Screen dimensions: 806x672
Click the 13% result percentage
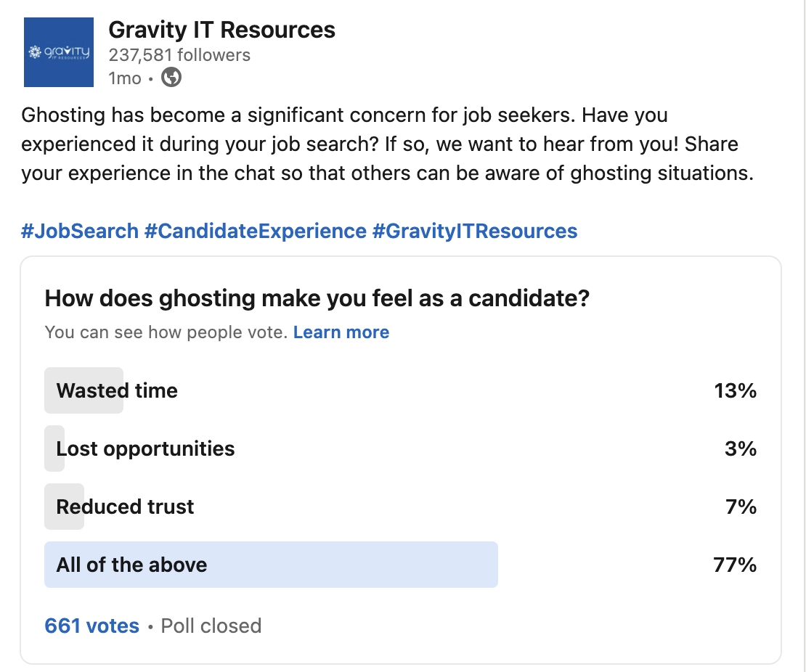pyautogui.click(x=736, y=390)
